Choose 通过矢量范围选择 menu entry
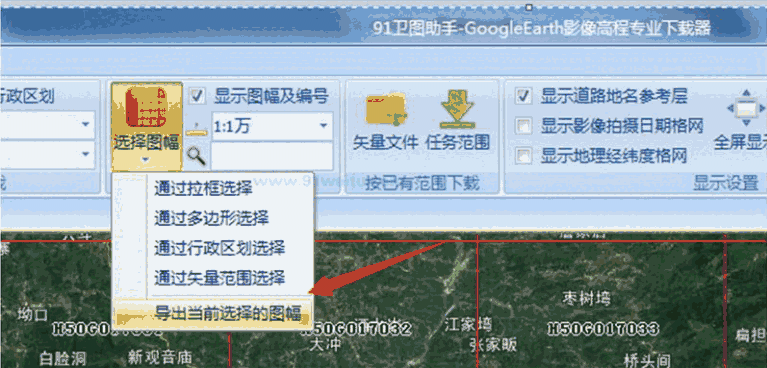Image resolution: width=767 pixels, height=368 pixels. (x=213, y=278)
